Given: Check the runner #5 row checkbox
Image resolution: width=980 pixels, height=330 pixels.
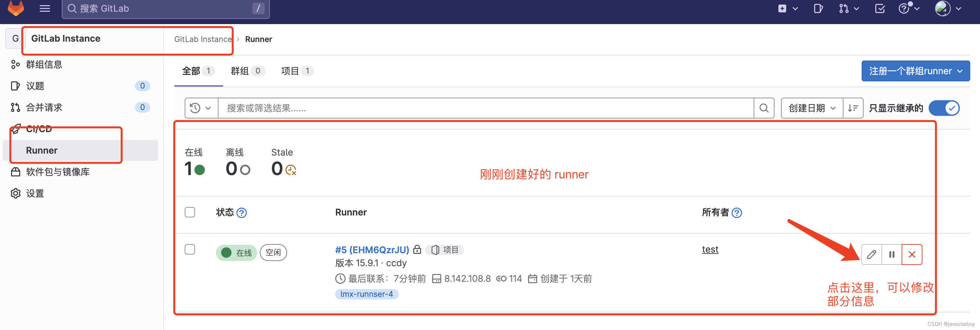Looking at the screenshot, I should [190, 249].
